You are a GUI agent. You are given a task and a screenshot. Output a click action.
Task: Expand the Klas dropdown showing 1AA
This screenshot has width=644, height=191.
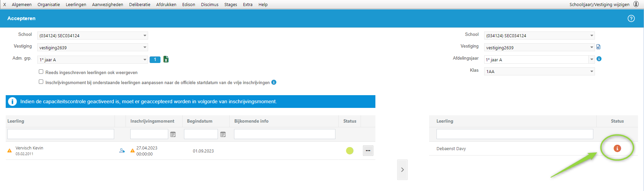coord(592,71)
